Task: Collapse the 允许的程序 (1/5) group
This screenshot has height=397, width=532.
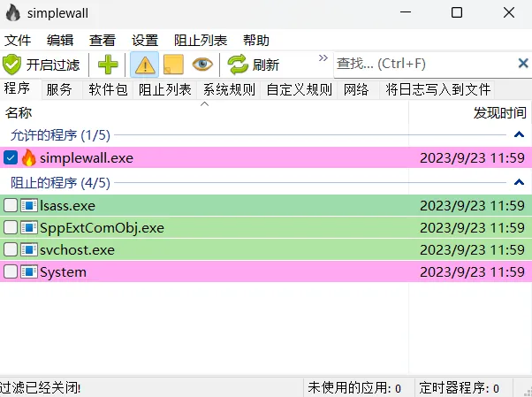Action: (519, 134)
